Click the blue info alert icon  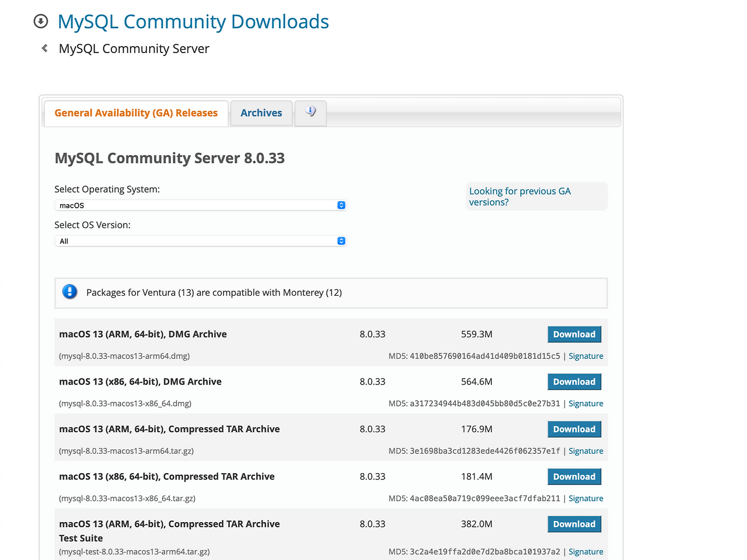point(70,292)
